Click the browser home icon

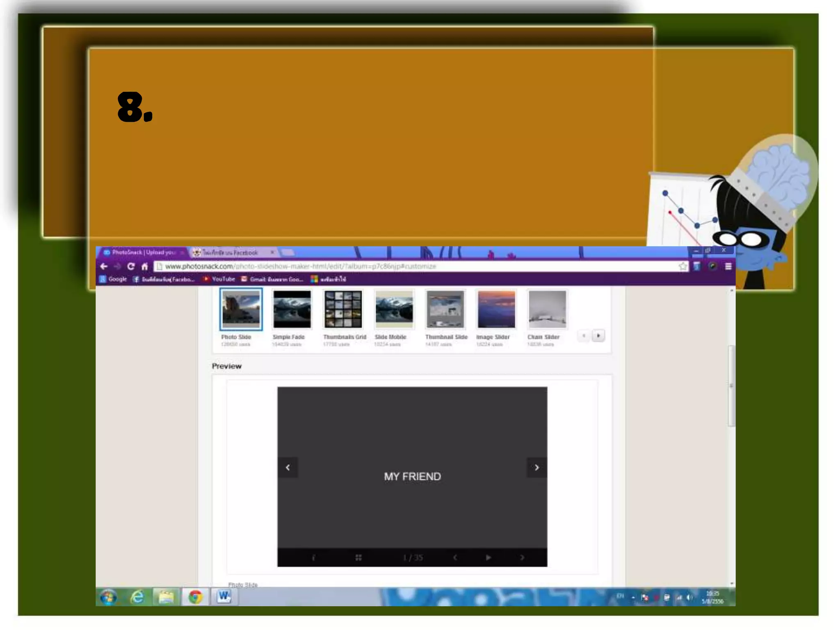[144, 267]
